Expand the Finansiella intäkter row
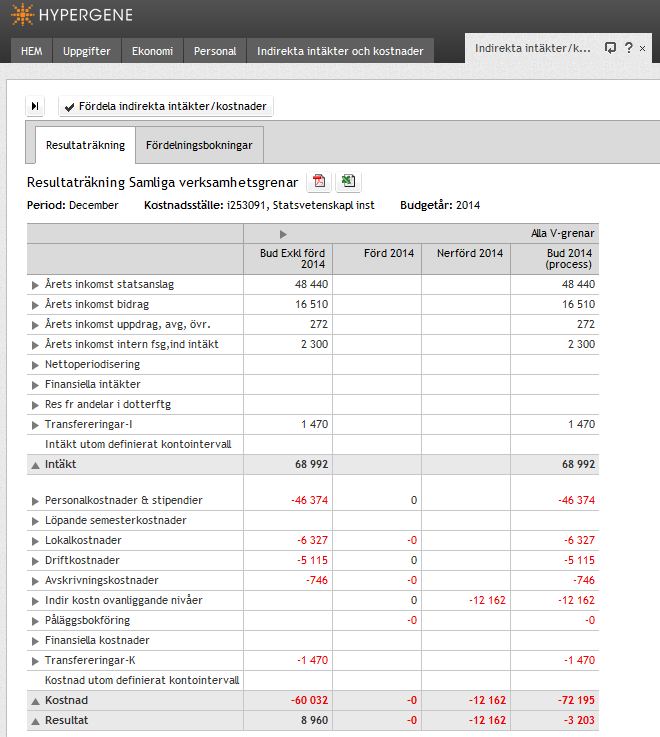 click(x=35, y=385)
